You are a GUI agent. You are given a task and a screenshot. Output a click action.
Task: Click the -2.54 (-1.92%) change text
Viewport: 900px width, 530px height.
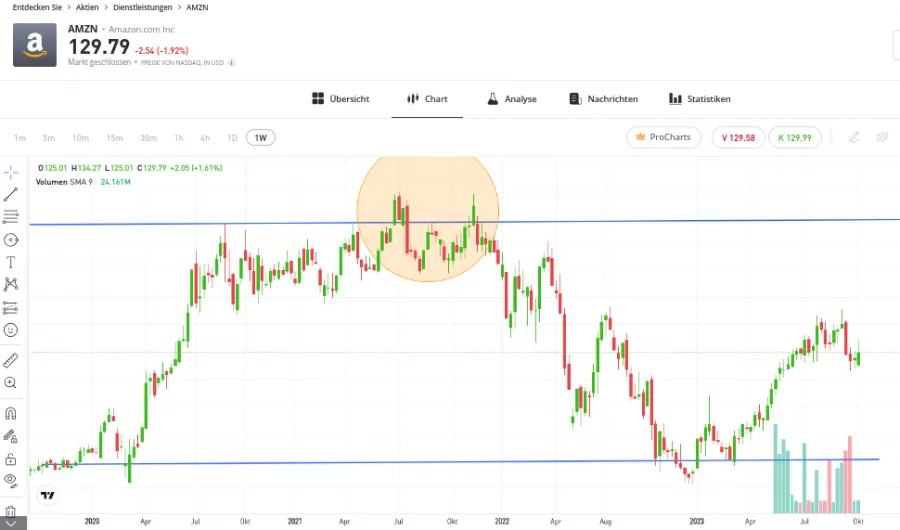(161, 51)
